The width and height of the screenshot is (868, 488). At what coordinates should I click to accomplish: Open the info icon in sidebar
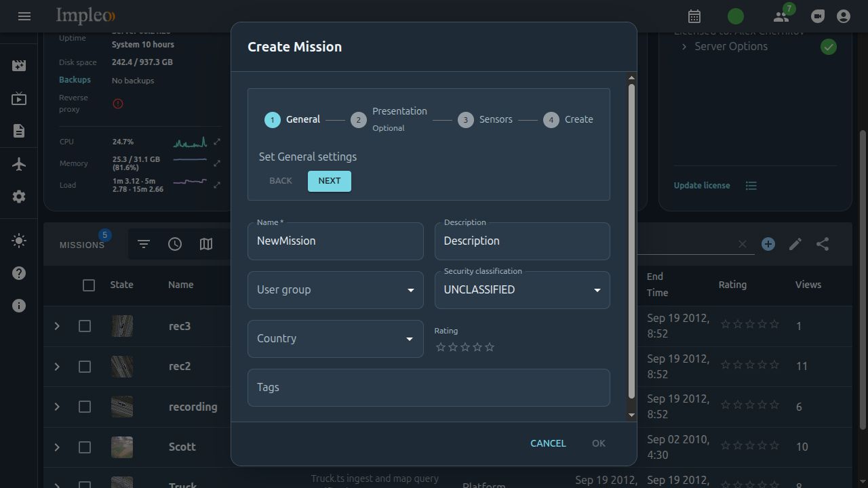(19, 306)
